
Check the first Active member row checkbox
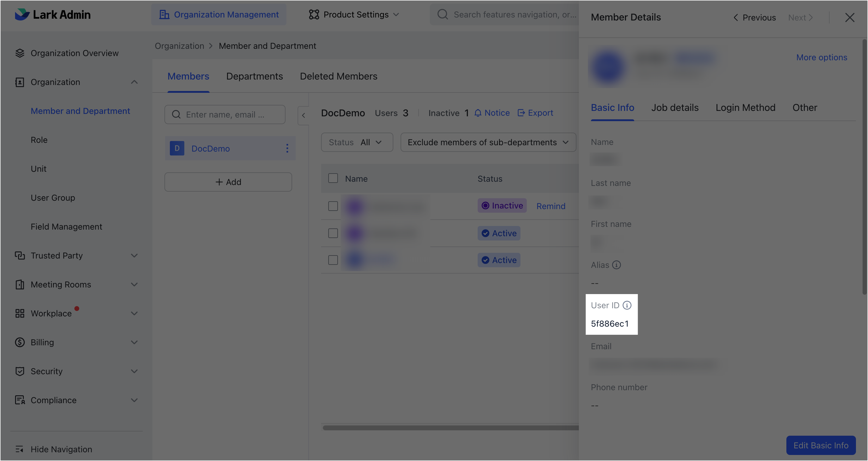click(333, 233)
